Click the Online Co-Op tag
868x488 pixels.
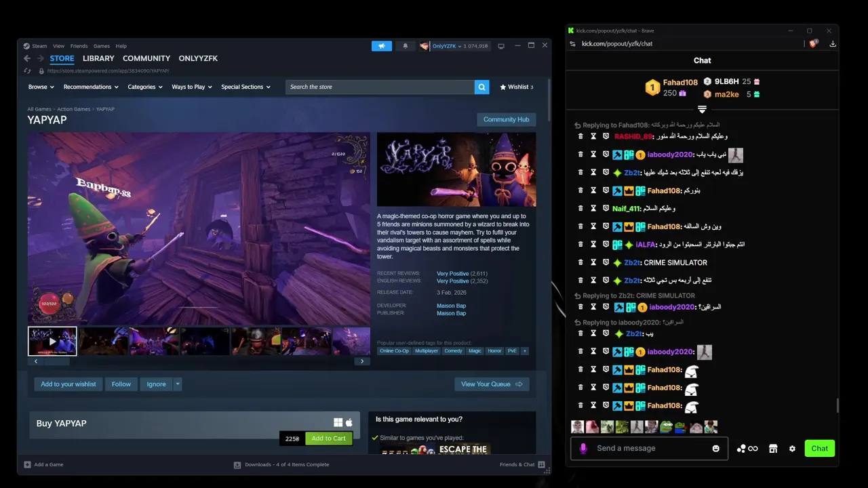click(394, 350)
